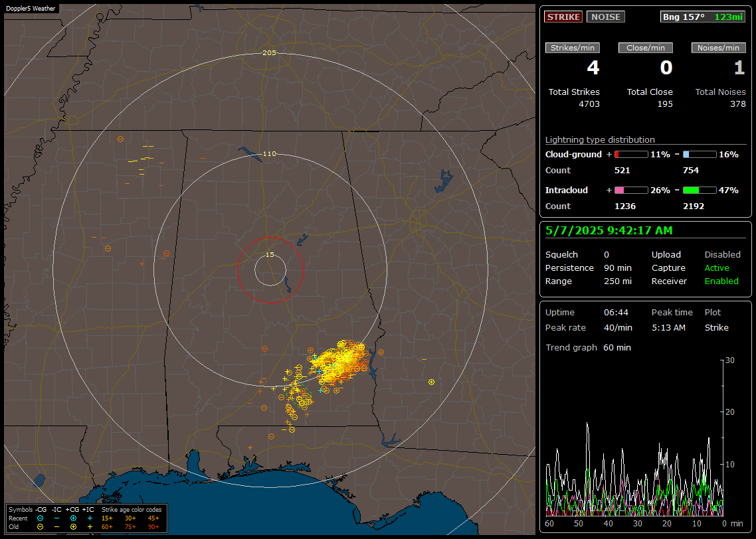
Task: Click the negative intracloud count 2192
Action: 694,206
